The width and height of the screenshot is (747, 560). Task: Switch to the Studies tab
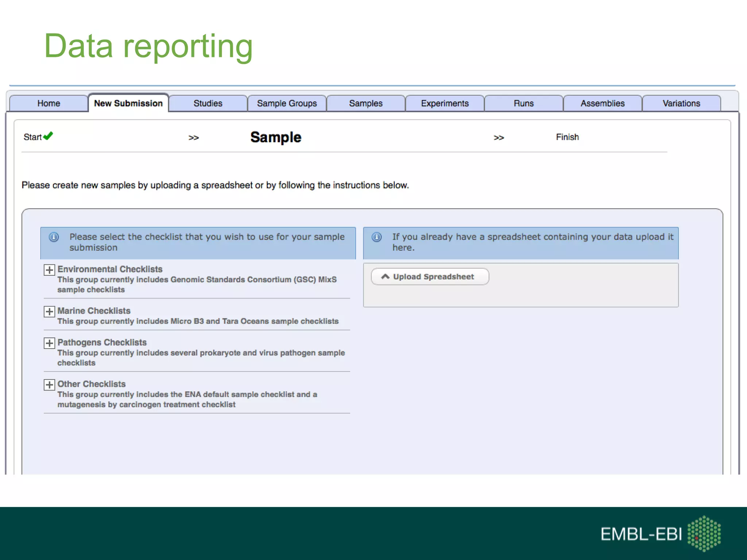(x=208, y=104)
